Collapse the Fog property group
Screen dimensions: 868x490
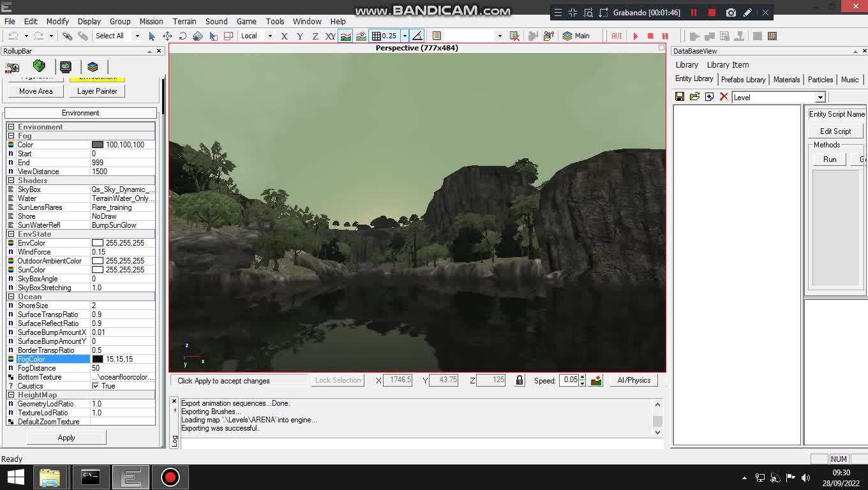click(11, 136)
